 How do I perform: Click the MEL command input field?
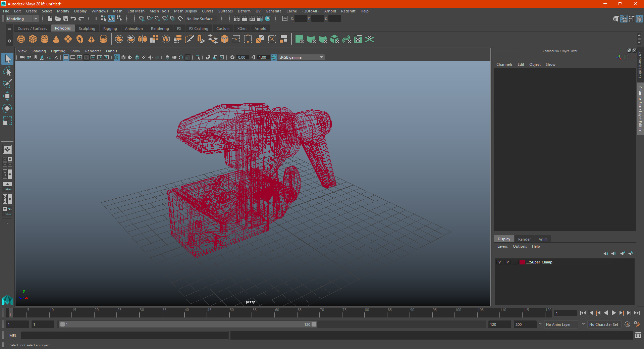tap(124, 335)
